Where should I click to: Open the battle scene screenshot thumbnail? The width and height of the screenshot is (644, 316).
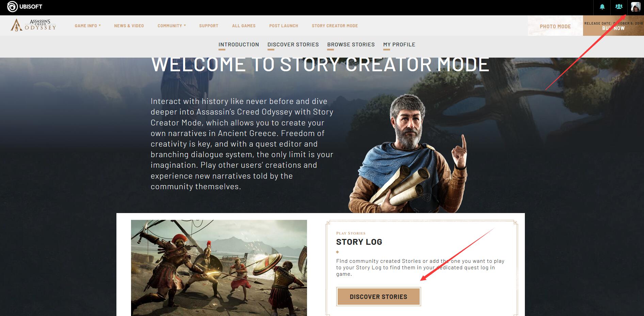pos(219,268)
